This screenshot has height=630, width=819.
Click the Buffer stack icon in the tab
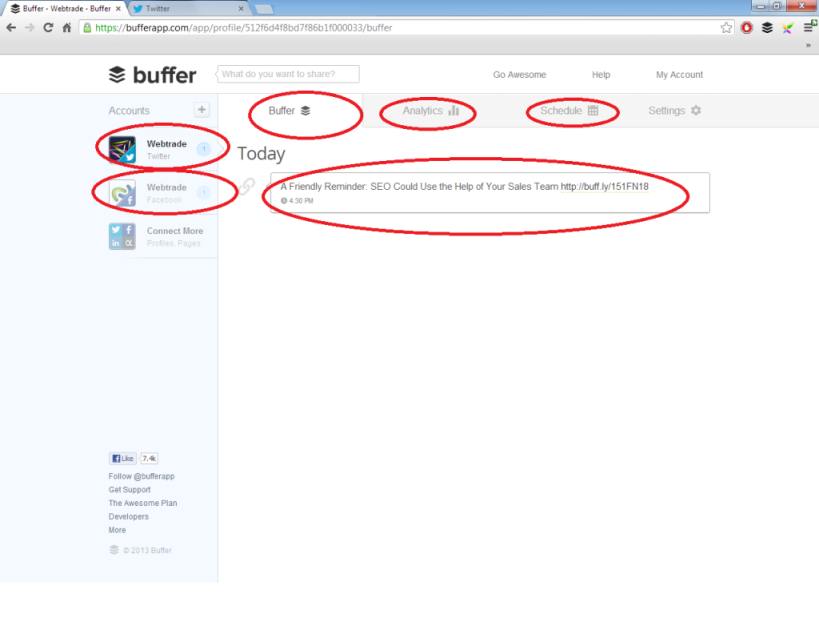click(x=306, y=110)
